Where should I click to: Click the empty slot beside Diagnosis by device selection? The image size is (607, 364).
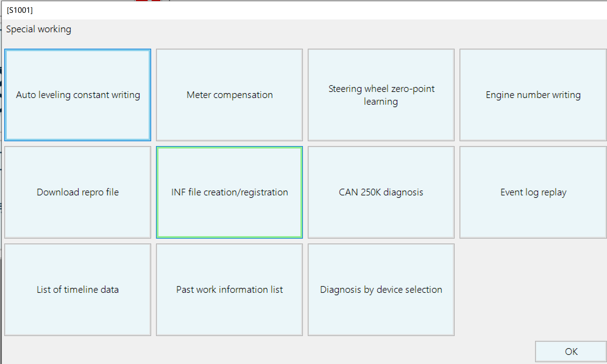[533, 290]
